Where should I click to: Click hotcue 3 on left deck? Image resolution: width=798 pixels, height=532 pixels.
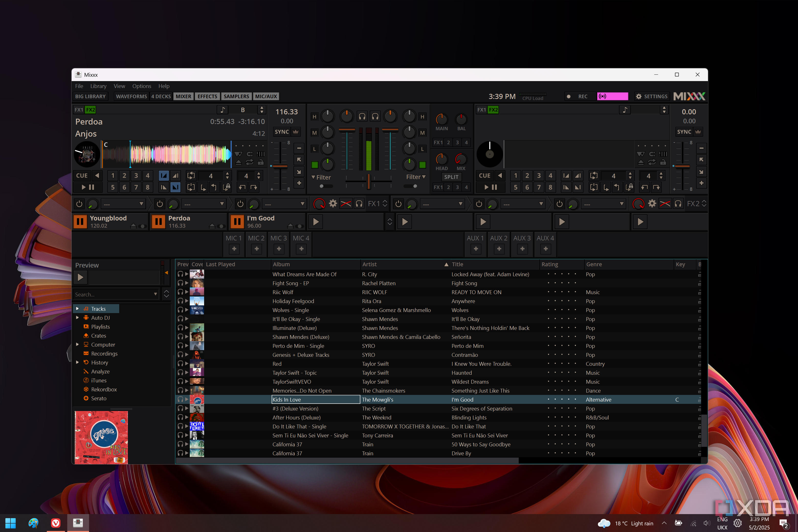(x=136, y=175)
